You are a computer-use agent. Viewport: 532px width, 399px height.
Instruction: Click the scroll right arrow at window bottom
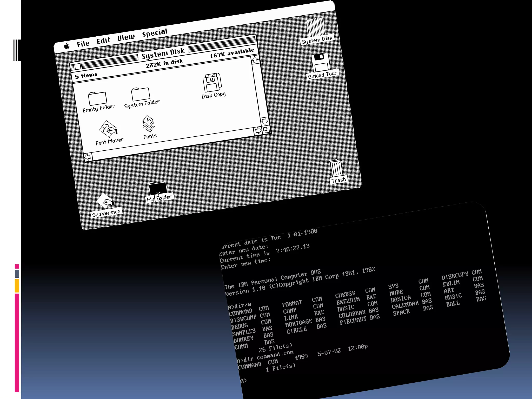click(x=258, y=131)
